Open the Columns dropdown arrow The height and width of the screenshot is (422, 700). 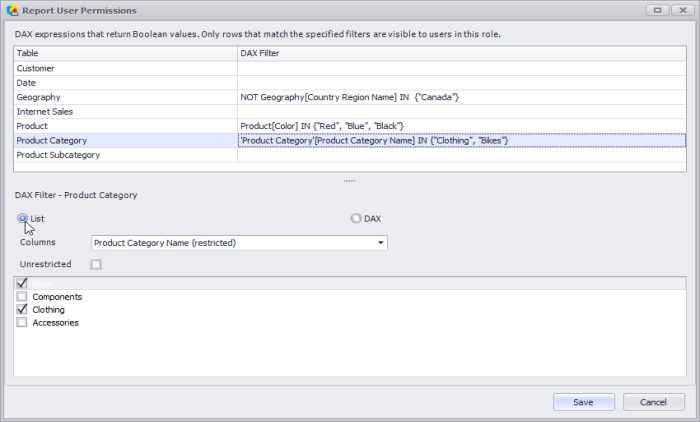[x=380, y=243]
